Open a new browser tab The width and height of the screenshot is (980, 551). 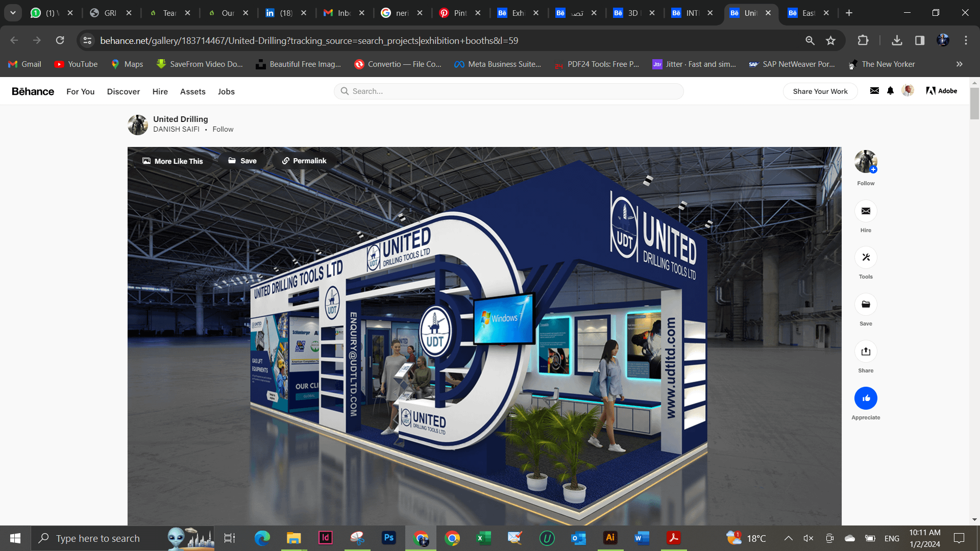click(849, 13)
